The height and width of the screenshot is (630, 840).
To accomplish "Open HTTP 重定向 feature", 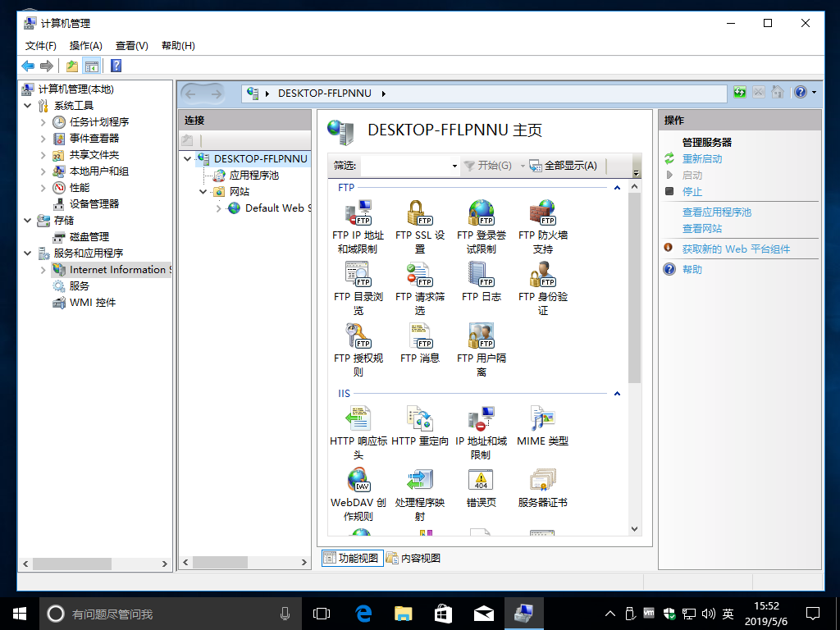I will 419,427.
